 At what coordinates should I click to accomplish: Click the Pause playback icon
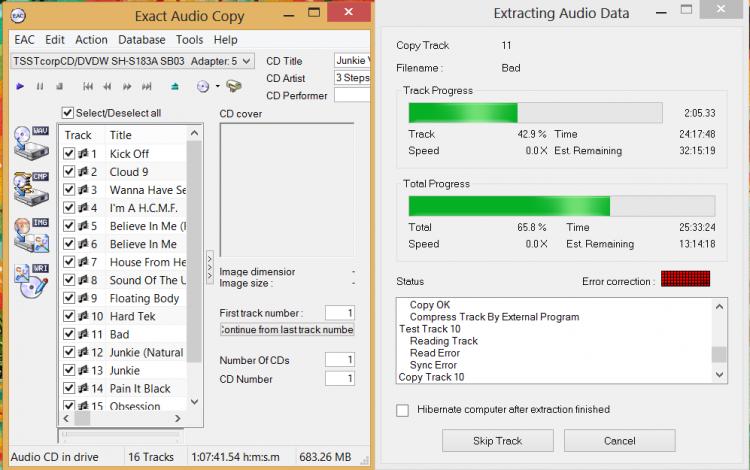tap(40, 87)
